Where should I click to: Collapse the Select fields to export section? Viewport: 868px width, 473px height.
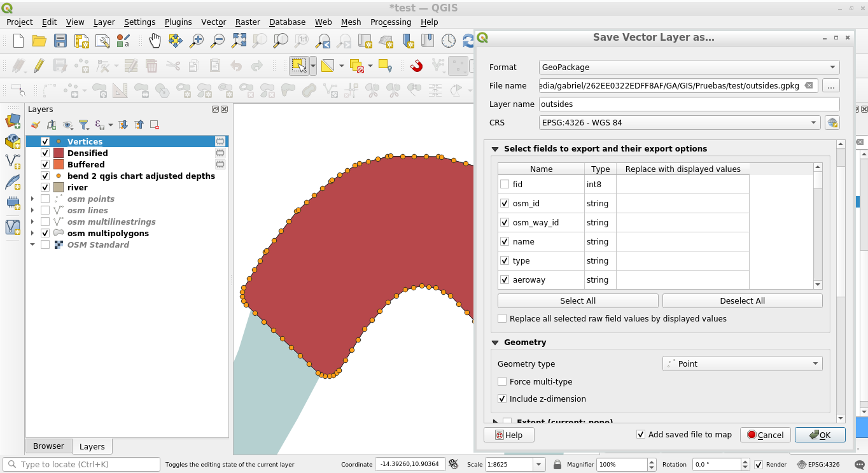coord(495,148)
